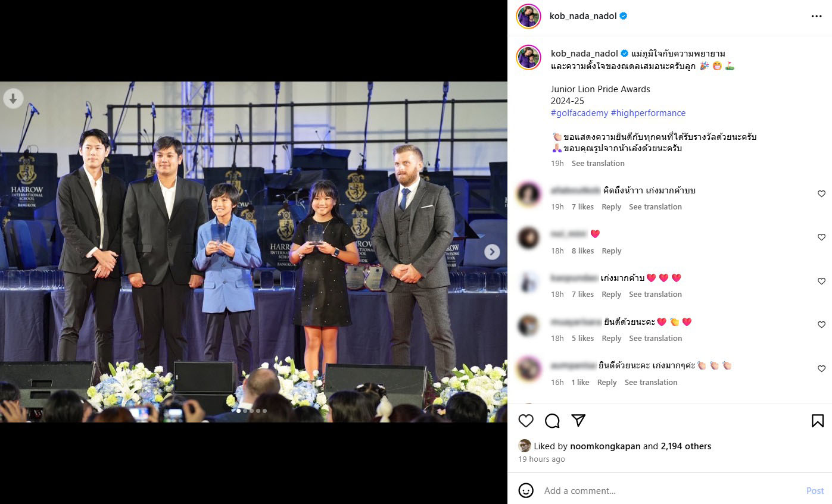The height and width of the screenshot is (504, 832).
Task: Save post with bookmark icon
Action: click(x=818, y=421)
